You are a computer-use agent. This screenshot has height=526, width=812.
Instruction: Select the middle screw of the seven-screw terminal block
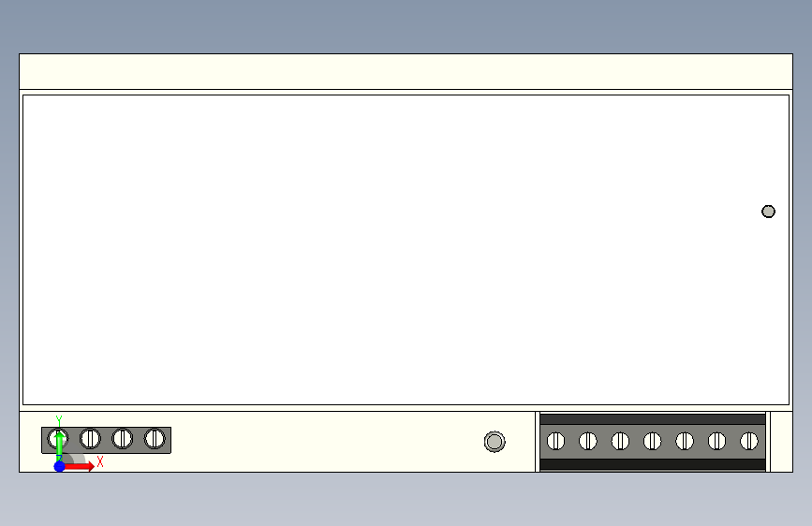click(653, 441)
